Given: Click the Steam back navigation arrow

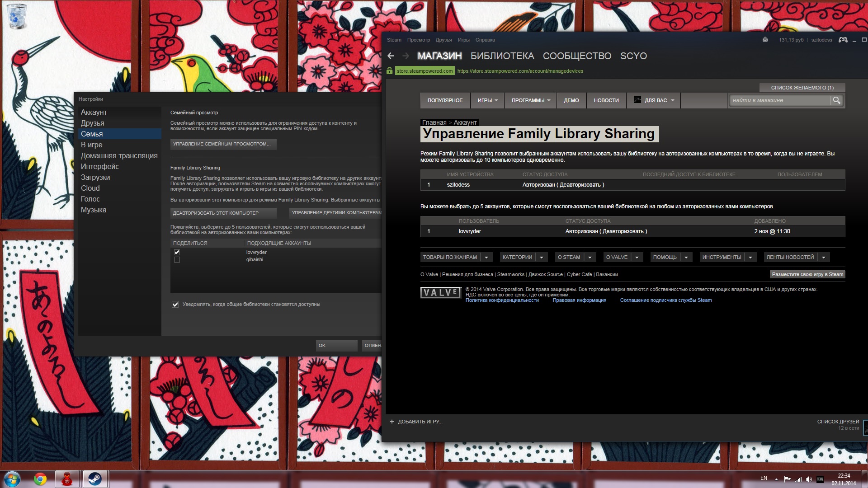Looking at the screenshot, I should point(391,56).
